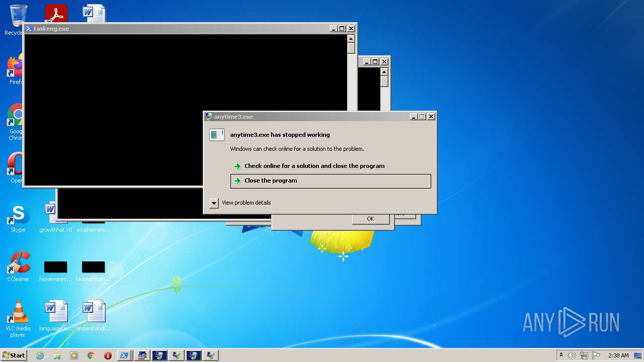Open the Action Center flag icon

tap(596, 355)
